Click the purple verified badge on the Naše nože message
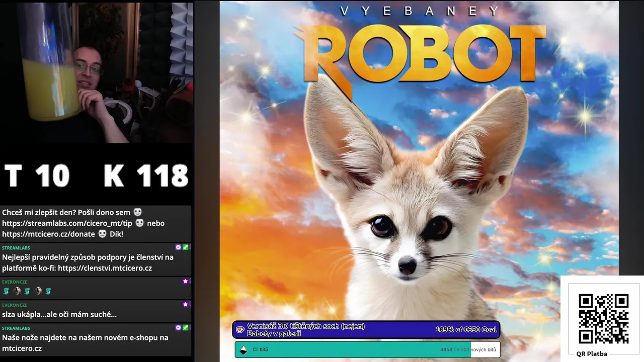Screen dimensions: 644x362 click(178, 328)
